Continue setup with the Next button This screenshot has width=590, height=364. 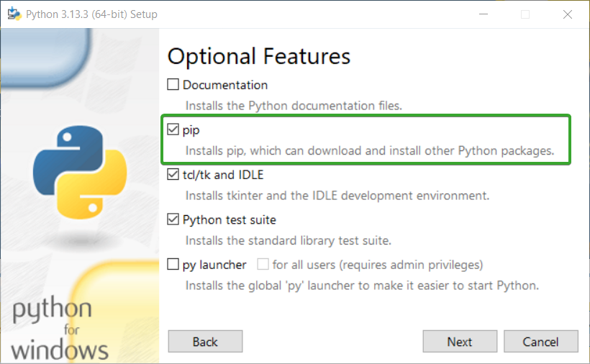point(460,342)
